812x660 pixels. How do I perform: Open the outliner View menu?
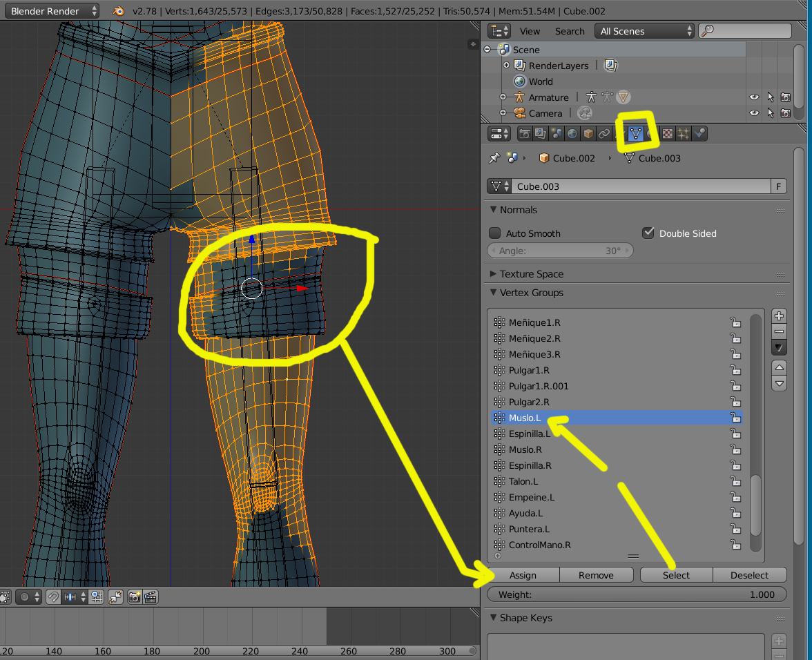(530, 31)
